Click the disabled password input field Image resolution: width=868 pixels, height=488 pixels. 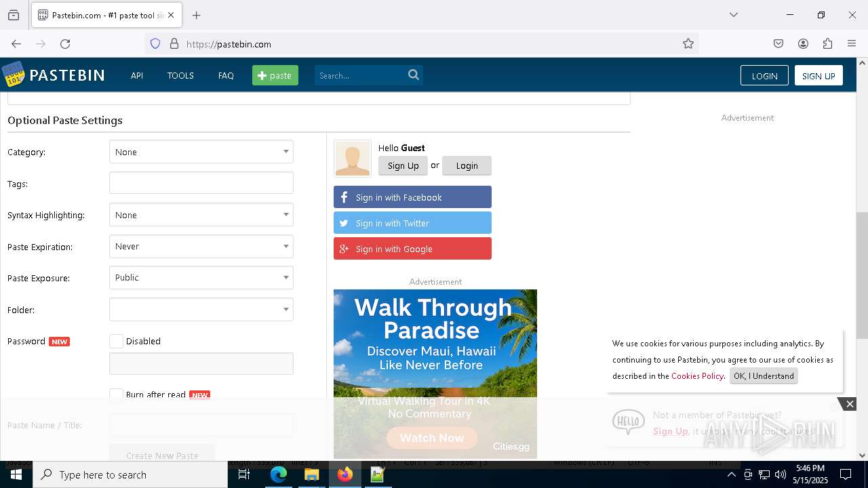point(201,363)
